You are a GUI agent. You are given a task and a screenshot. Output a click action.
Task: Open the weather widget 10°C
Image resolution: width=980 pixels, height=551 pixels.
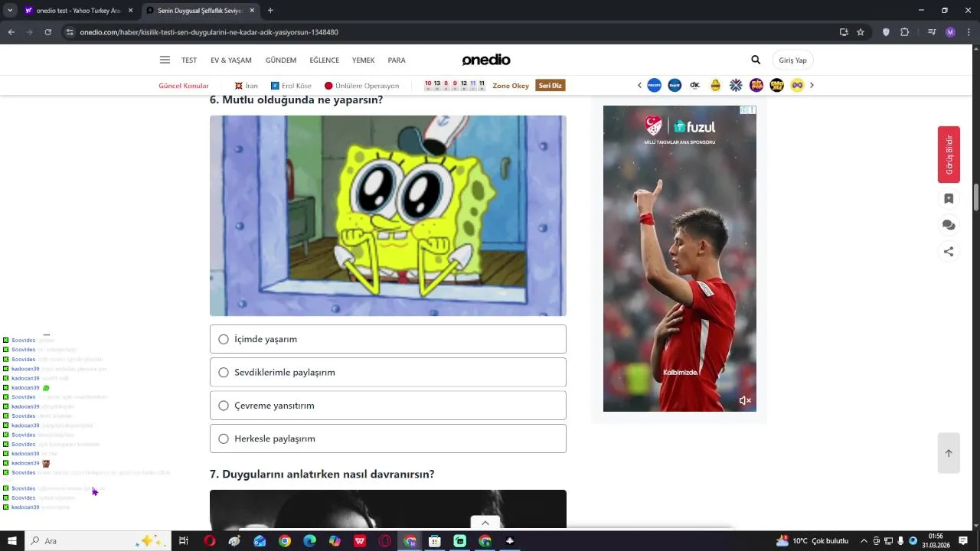coord(812,541)
